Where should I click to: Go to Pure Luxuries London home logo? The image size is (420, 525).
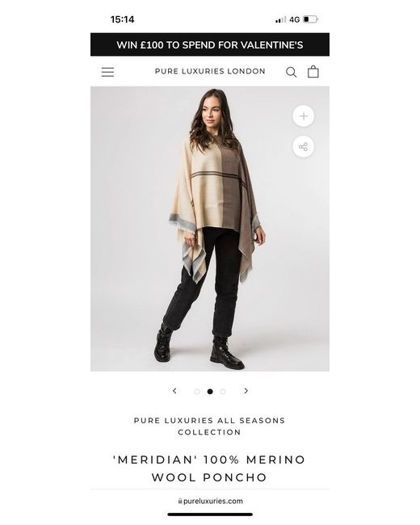click(210, 71)
